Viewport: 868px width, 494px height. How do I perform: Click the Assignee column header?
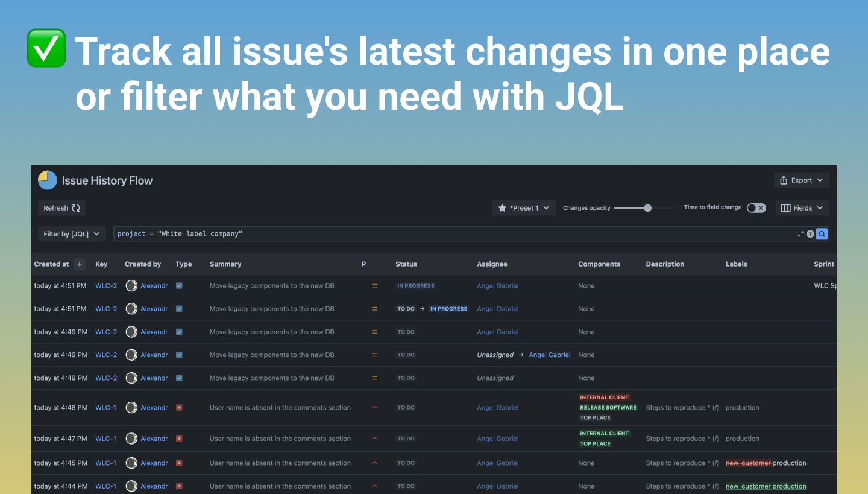[492, 264]
